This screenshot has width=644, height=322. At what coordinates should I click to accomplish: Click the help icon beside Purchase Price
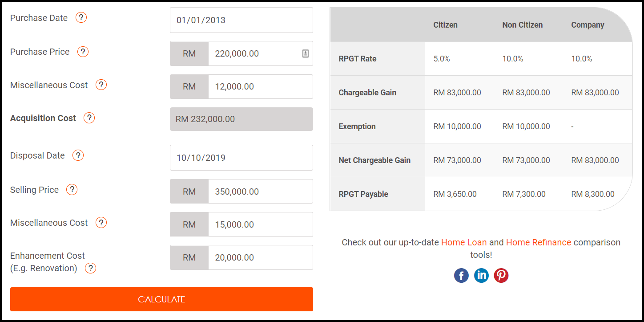point(83,52)
